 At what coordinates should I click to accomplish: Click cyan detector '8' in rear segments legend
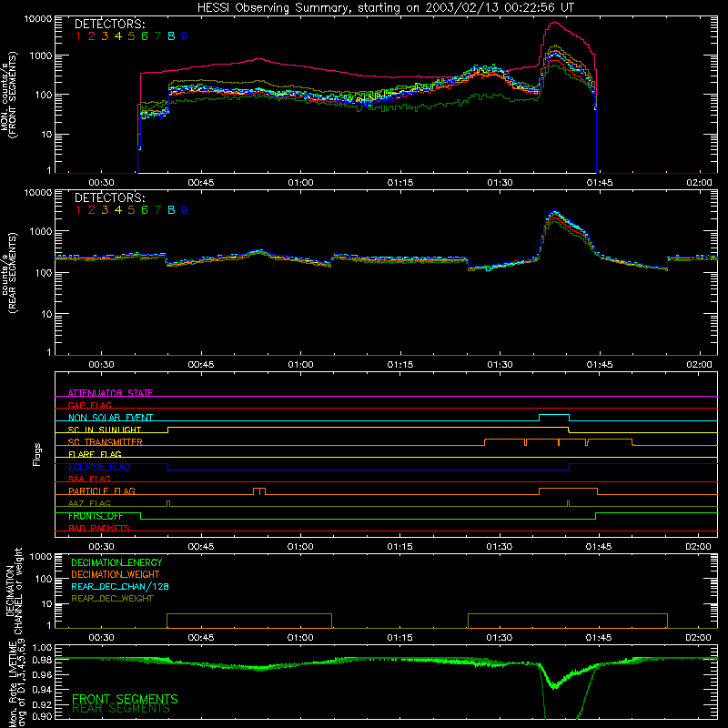(171, 210)
